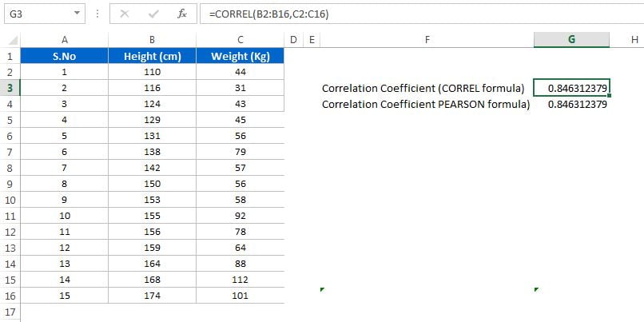Select height cell with value 159
The height and width of the screenshot is (322, 644).
[x=153, y=248]
